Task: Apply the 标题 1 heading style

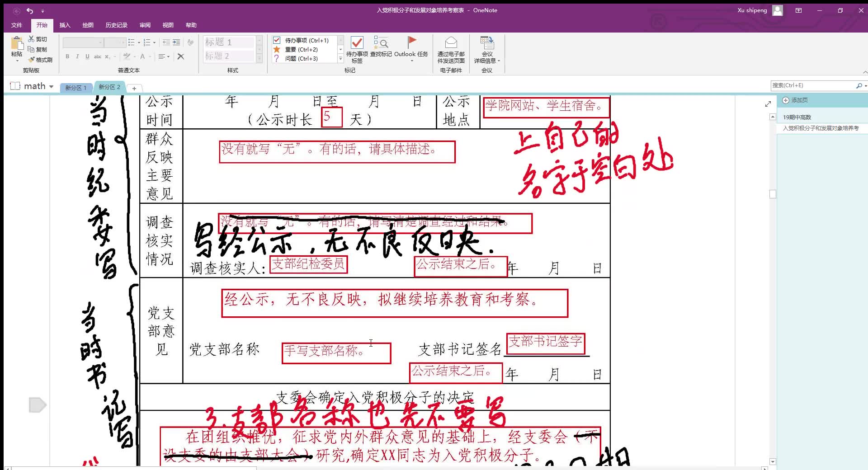Action: coord(229,42)
